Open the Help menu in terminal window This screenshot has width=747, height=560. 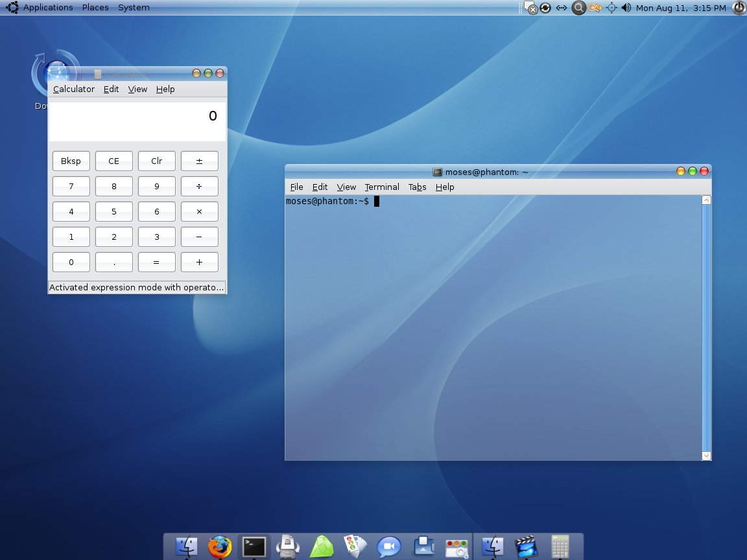click(444, 187)
